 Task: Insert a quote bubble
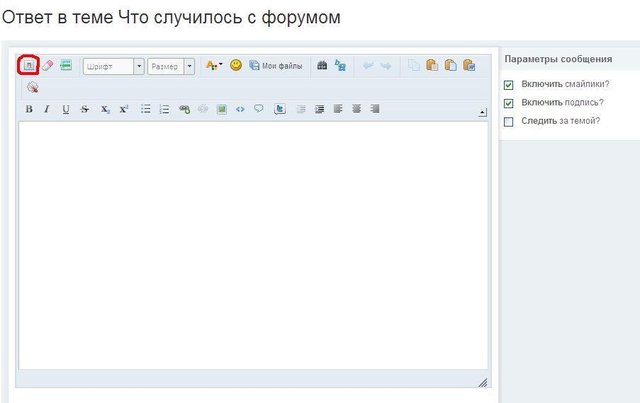(x=258, y=109)
